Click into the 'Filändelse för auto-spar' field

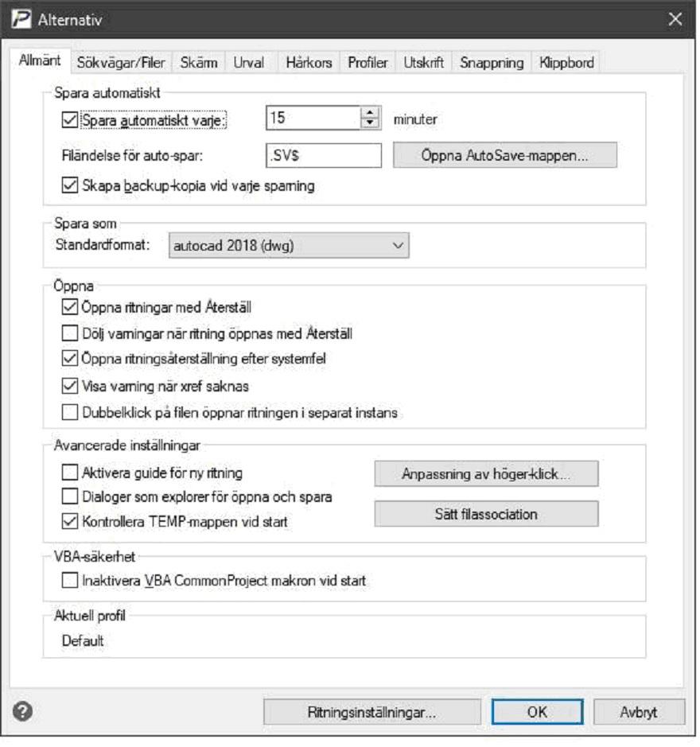(325, 156)
